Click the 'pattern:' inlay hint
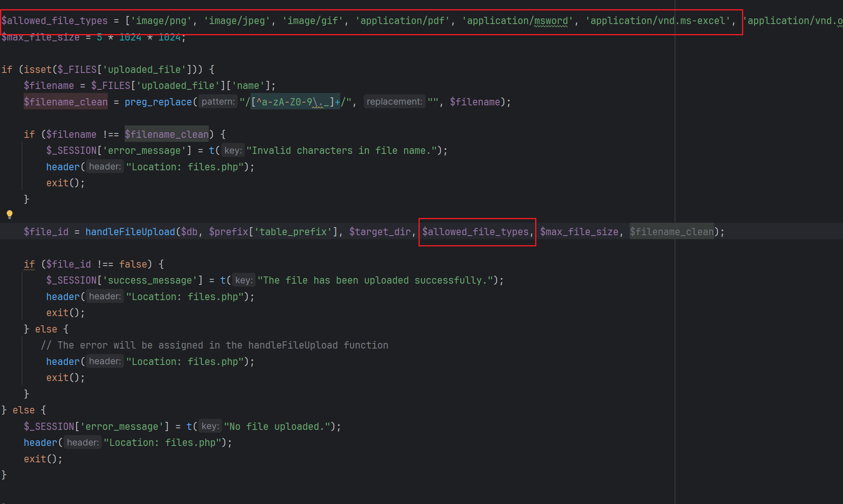This screenshot has width=843, height=504. tap(218, 102)
